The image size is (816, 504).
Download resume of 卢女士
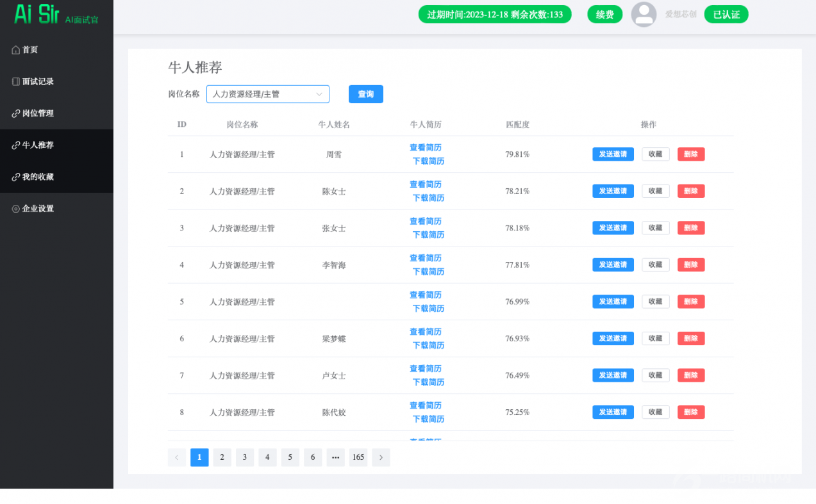(428, 382)
